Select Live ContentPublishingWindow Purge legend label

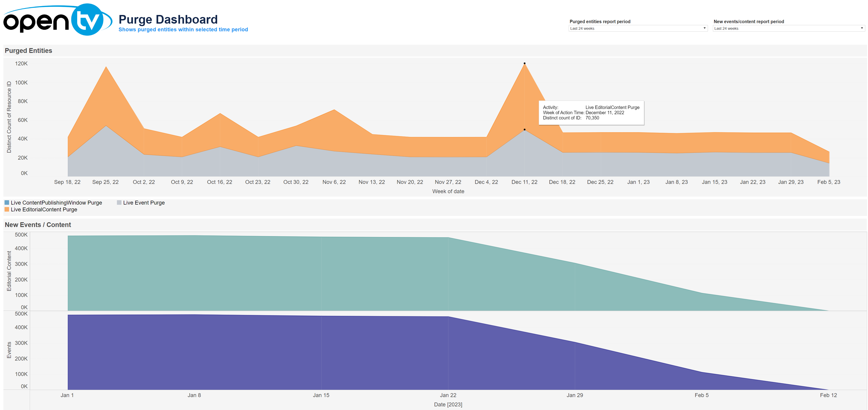point(56,203)
